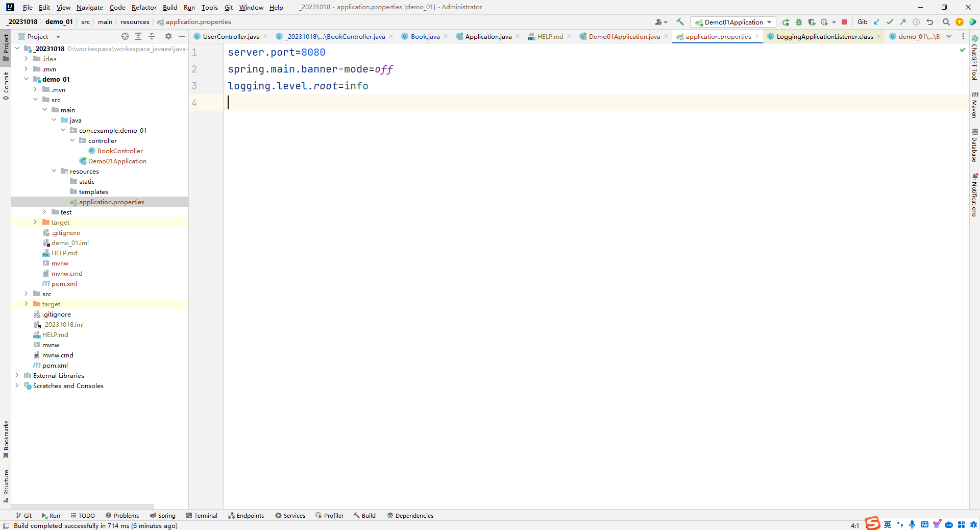Collapse the controller package
Viewport: 980px width, 530px height.
[72, 140]
